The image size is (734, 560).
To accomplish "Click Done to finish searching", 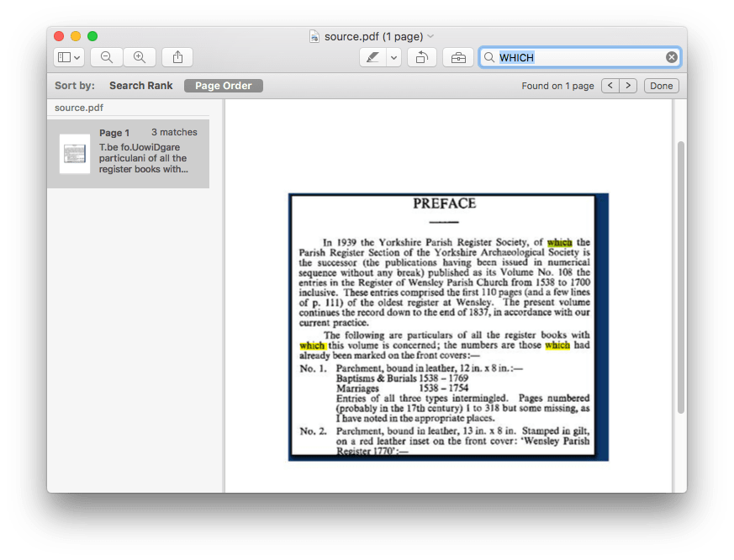I will [x=661, y=85].
